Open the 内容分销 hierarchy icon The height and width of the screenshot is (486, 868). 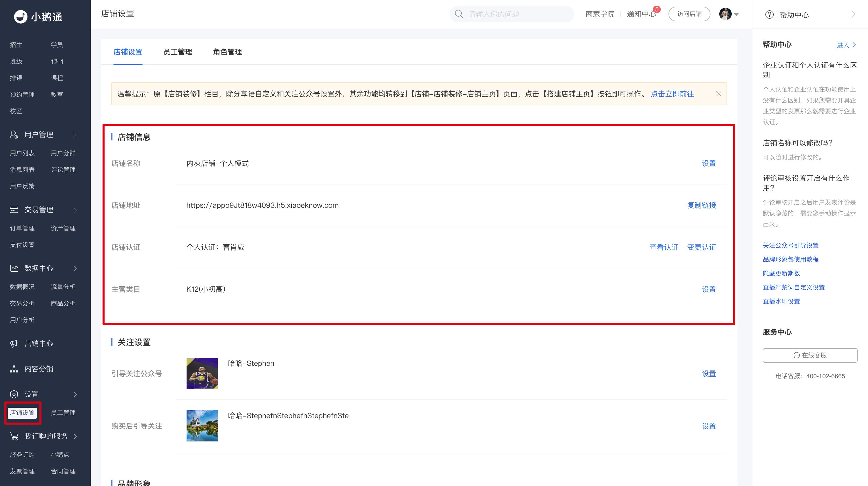point(14,369)
